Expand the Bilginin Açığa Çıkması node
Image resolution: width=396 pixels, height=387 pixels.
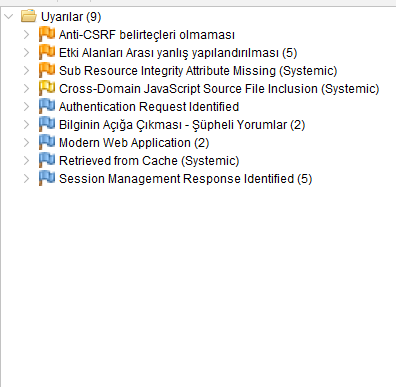pos(26,124)
